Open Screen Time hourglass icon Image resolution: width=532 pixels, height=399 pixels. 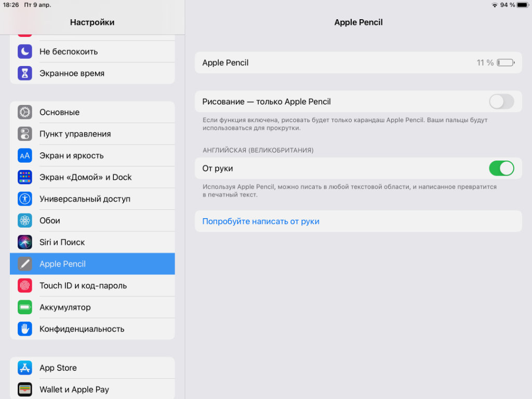point(25,73)
